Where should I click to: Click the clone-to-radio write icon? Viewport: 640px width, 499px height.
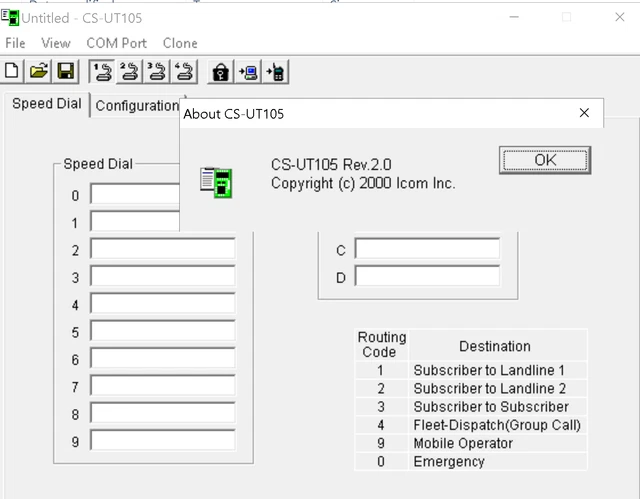tap(275, 71)
